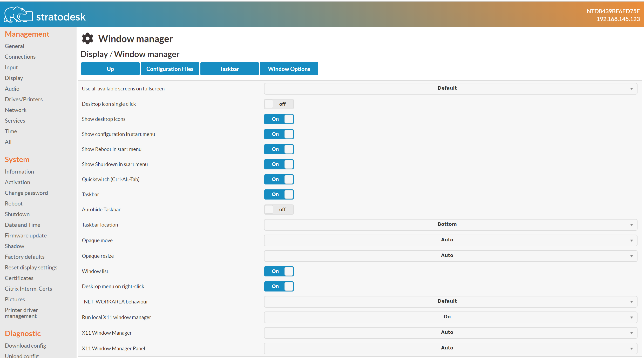Click Download config under Diagnostic
Screen dimensions: 644x358
[25, 346]
